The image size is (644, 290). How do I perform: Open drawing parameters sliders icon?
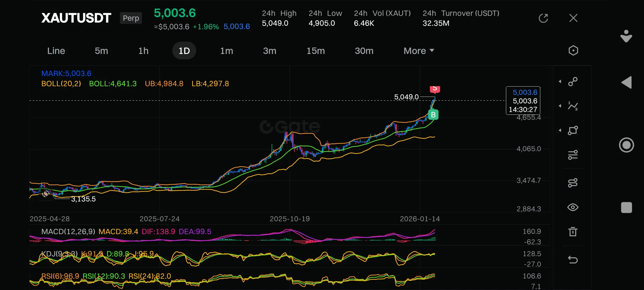click(573, 155)
